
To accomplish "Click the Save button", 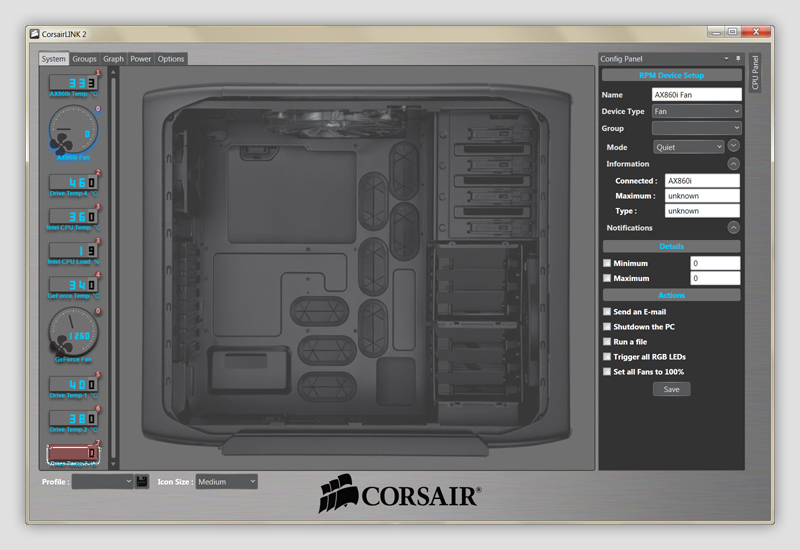I will [x=671, y=389].
